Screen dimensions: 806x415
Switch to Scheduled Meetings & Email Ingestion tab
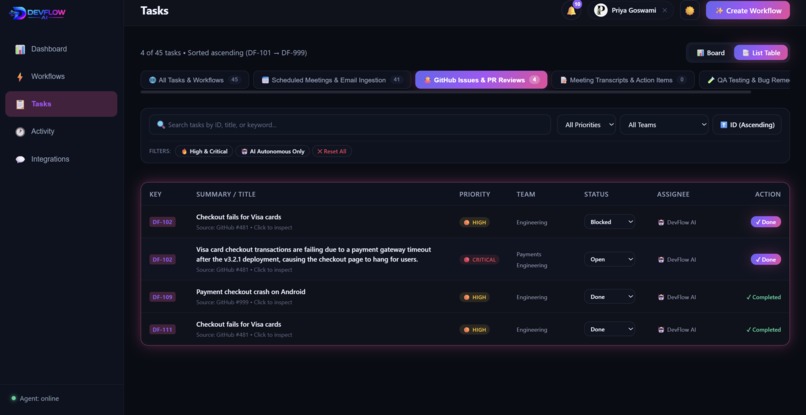point(332,80)
